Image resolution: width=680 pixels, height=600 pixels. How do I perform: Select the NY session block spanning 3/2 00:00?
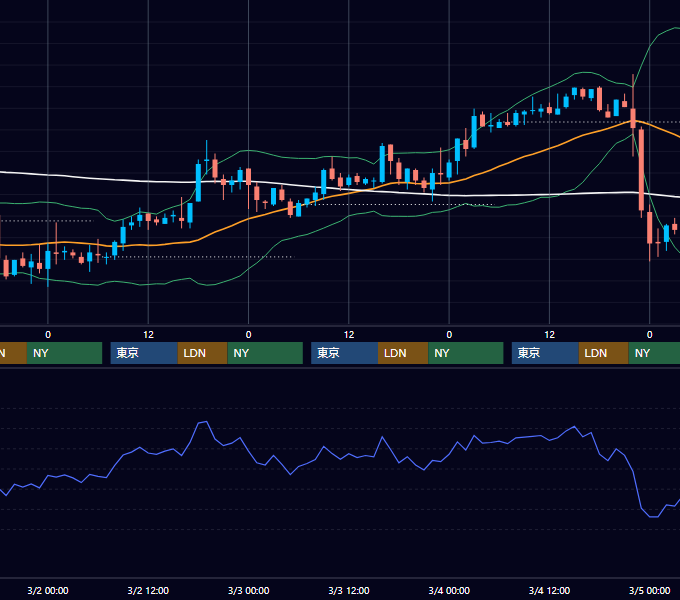point(64,353)
